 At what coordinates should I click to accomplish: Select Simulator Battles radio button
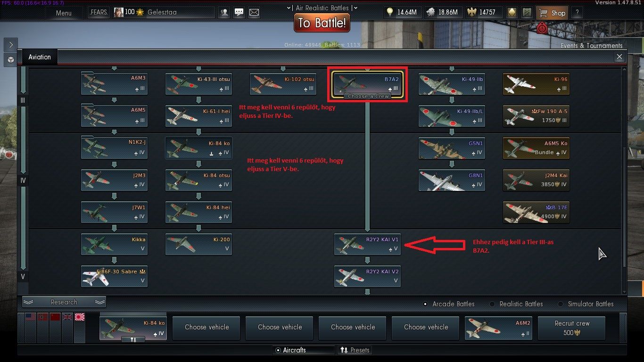[586, 304]
